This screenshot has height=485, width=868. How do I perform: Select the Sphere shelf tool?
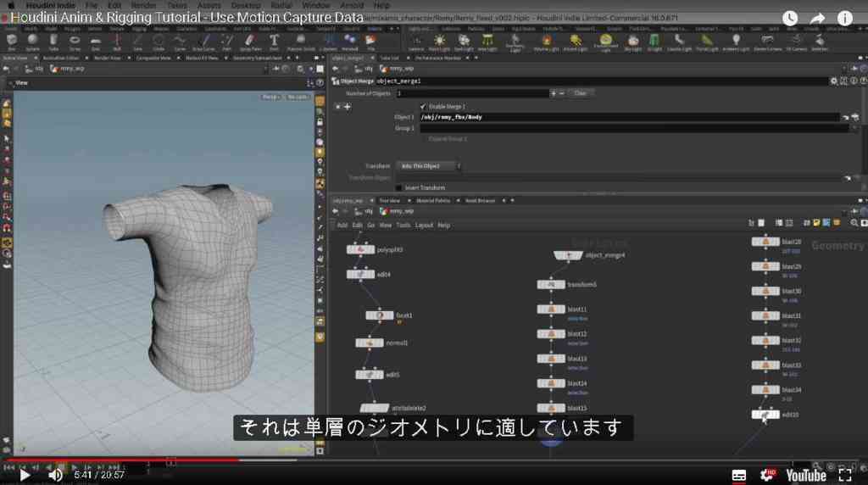tap(32, 42)
